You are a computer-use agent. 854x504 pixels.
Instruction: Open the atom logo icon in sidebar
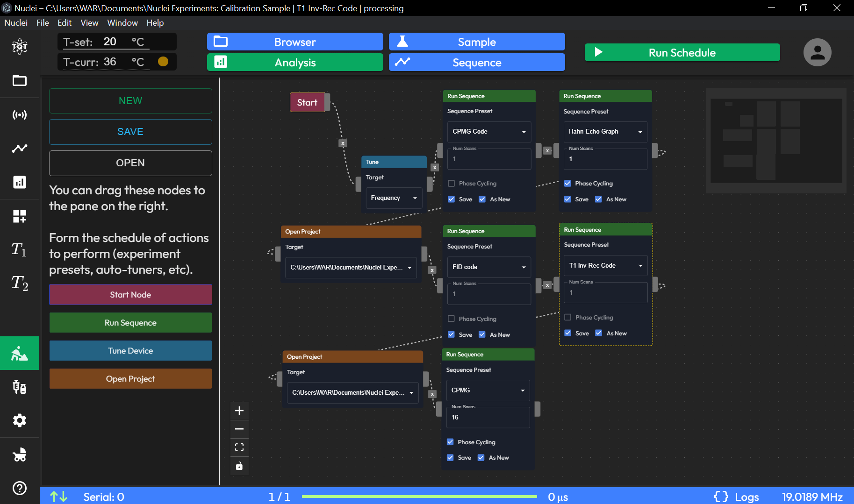point(20,46)
